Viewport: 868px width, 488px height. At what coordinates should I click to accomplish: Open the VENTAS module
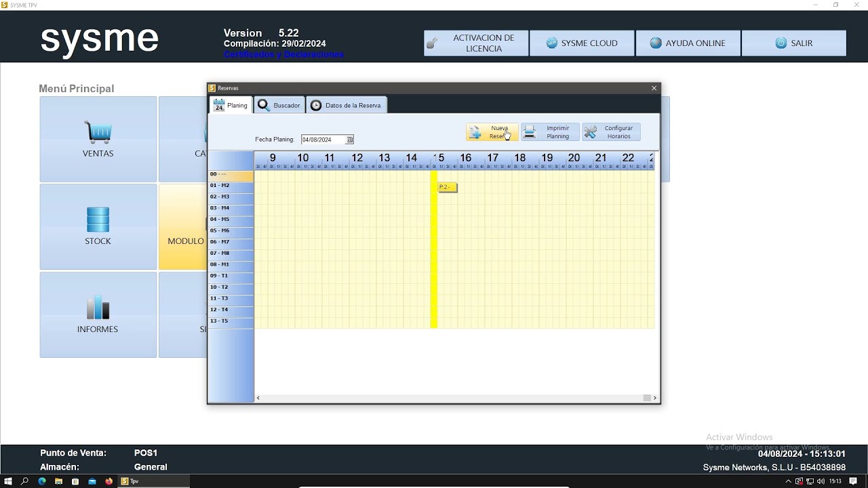(x=98, y=139)
